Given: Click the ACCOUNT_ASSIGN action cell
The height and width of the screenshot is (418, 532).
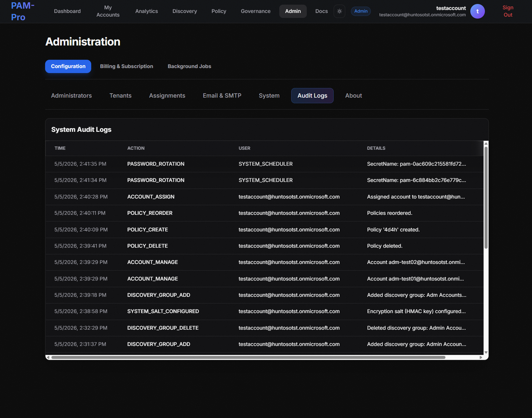Looking at the screenshot, I should (151, 197).
